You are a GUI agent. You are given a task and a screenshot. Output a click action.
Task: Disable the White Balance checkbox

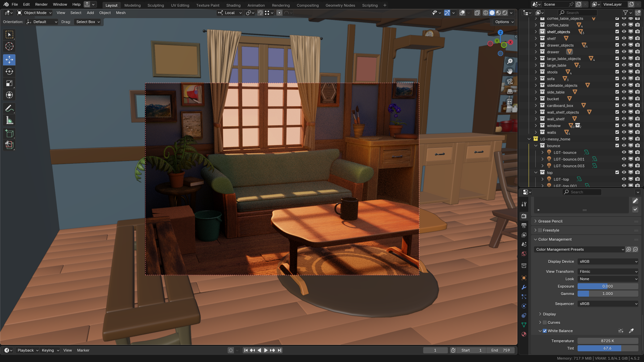(x=545, y=331)
